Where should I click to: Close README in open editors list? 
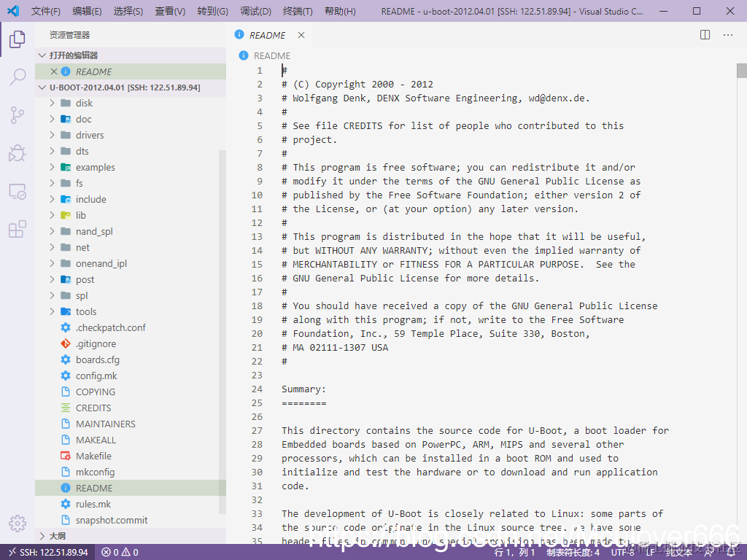point(54,71)
